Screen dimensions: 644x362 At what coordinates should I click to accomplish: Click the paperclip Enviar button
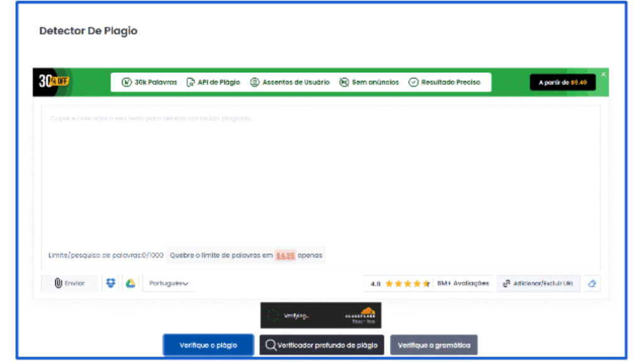point(69,283)
